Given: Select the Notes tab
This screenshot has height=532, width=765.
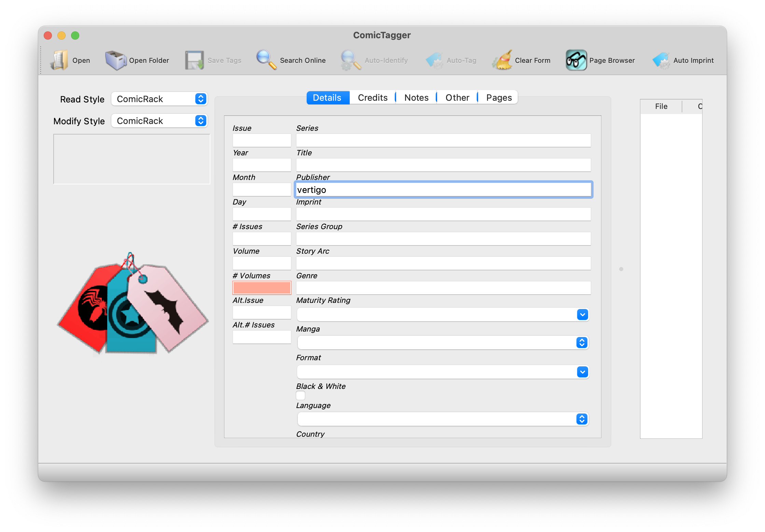Looking at the screenshot, I should point(416,97).
